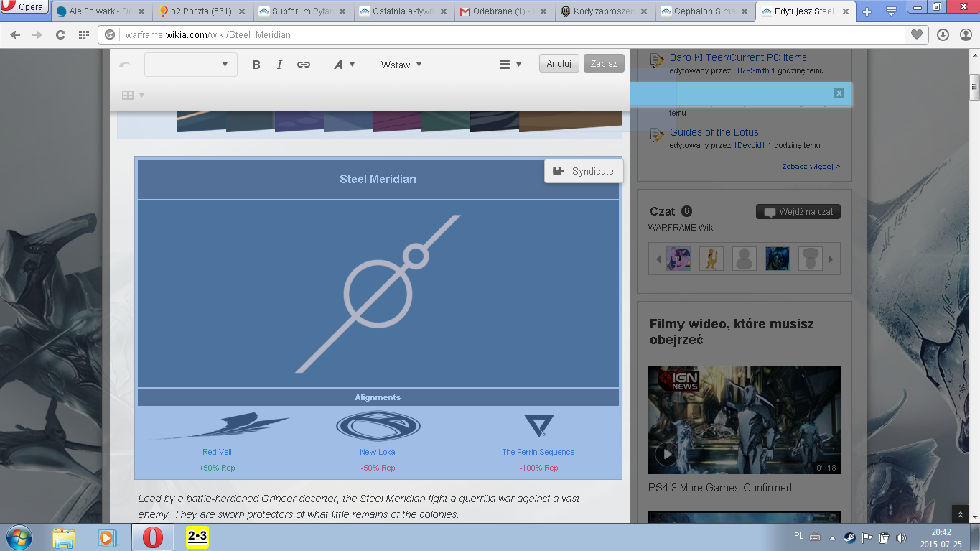Join chat via Wejdź na czat
The image size is (980, 551).
(798, 212)
